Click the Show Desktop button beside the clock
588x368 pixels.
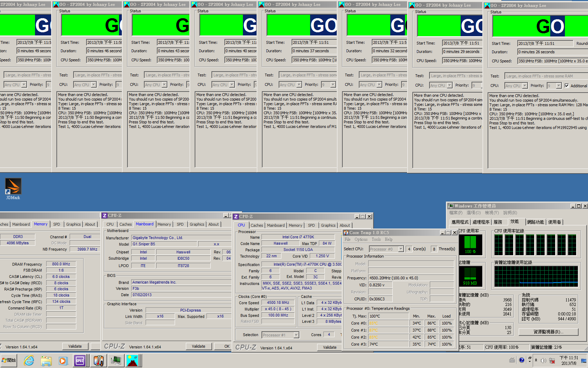click(583, 360)
